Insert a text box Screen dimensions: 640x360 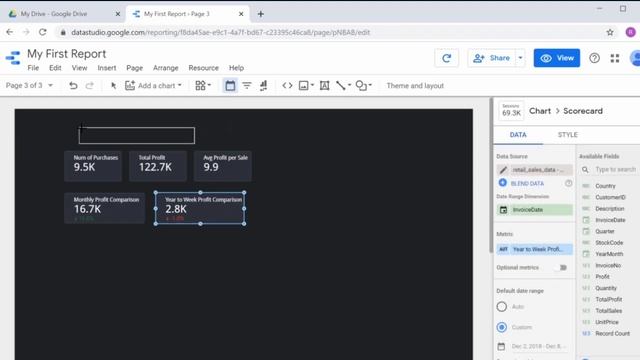324,85
